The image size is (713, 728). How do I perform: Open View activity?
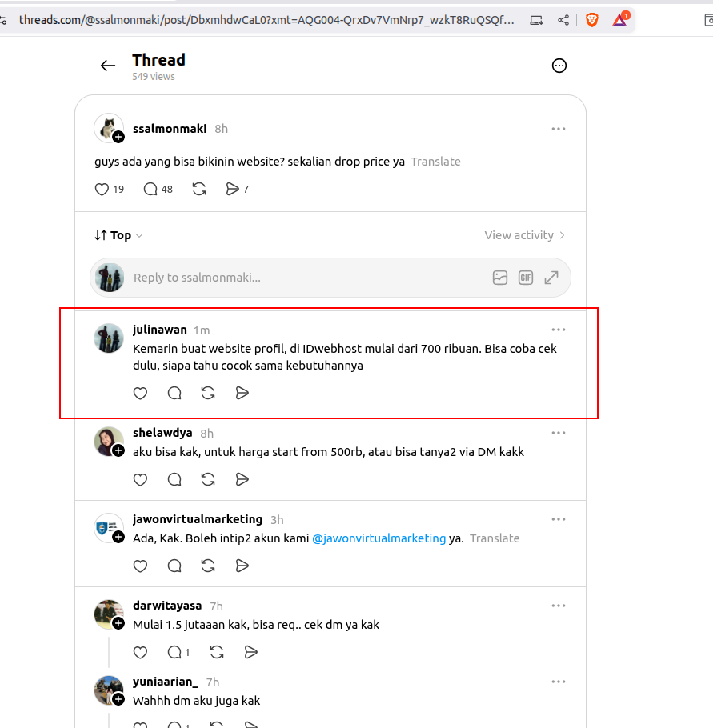(x=525, y=235)
